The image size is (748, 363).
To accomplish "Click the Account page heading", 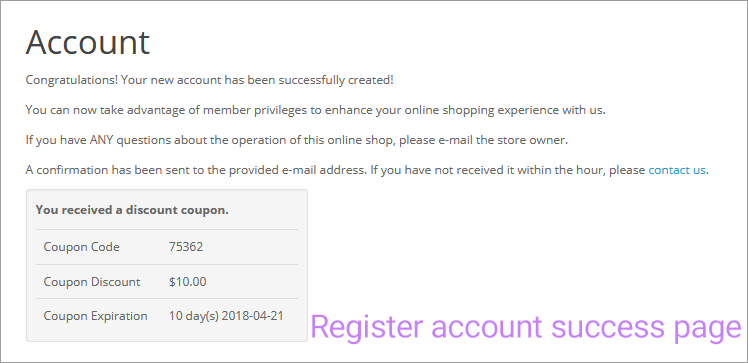I will (88, 42).
